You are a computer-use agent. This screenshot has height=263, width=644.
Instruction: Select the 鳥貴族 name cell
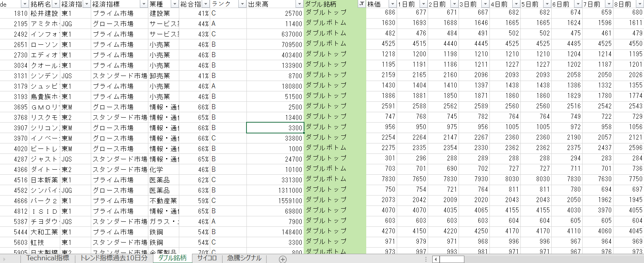point(44,96)
